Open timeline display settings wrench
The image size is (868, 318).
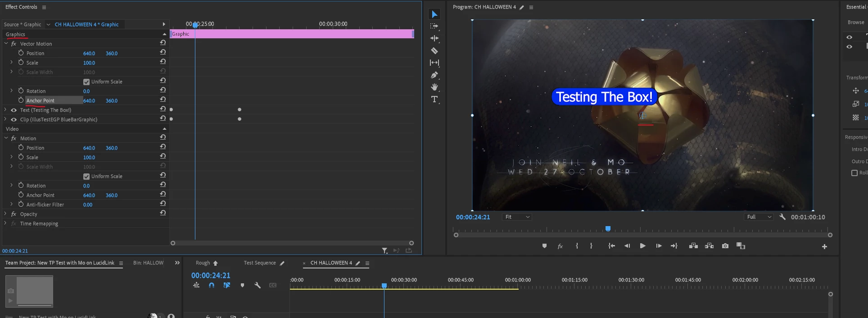point(258,285)
